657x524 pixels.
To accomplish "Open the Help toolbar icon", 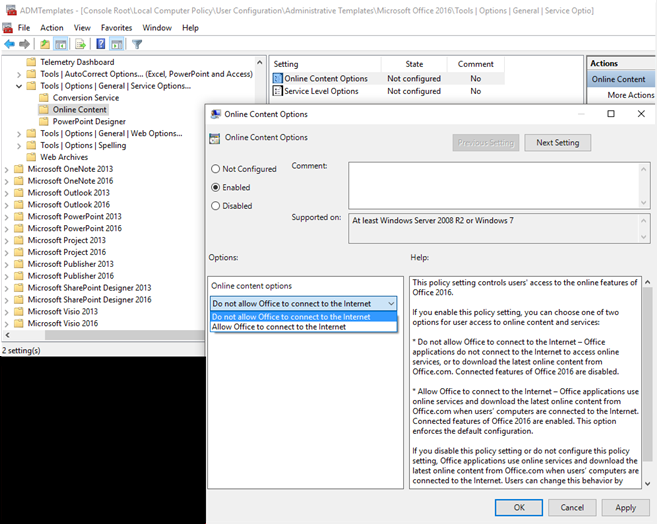I will click(101, 44).
